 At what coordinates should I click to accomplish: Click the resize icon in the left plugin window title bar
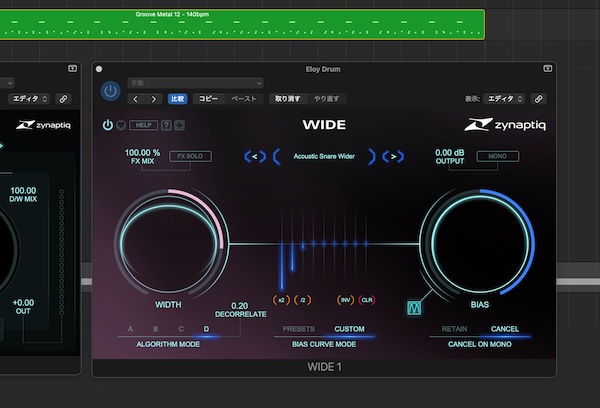point(72,69)
